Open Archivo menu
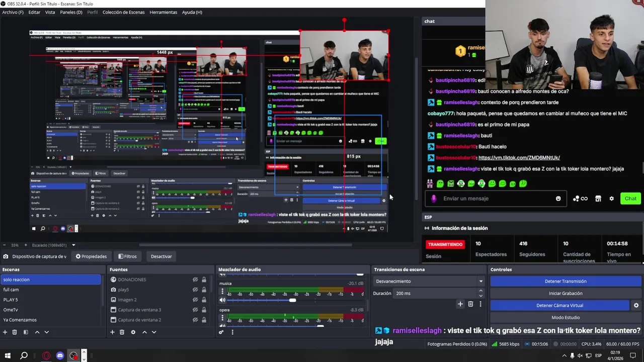This screenshot has width=644, height=362. click(x=13, y=12)
